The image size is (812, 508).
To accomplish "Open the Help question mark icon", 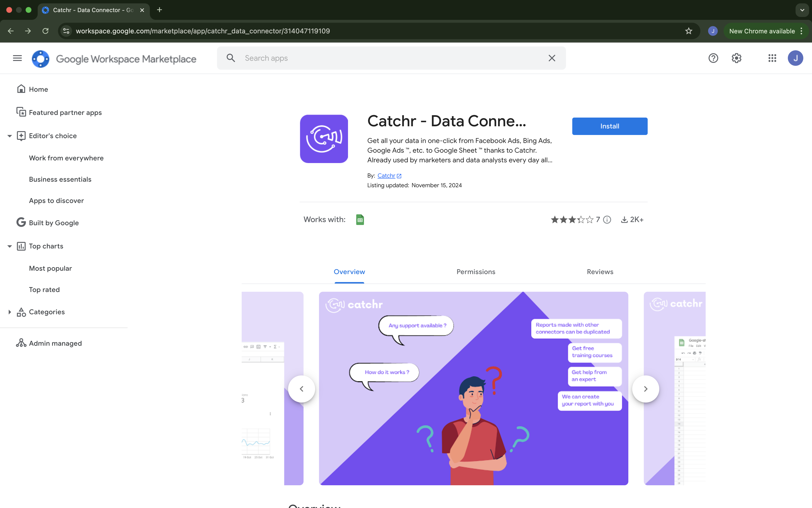I will 713,58.
